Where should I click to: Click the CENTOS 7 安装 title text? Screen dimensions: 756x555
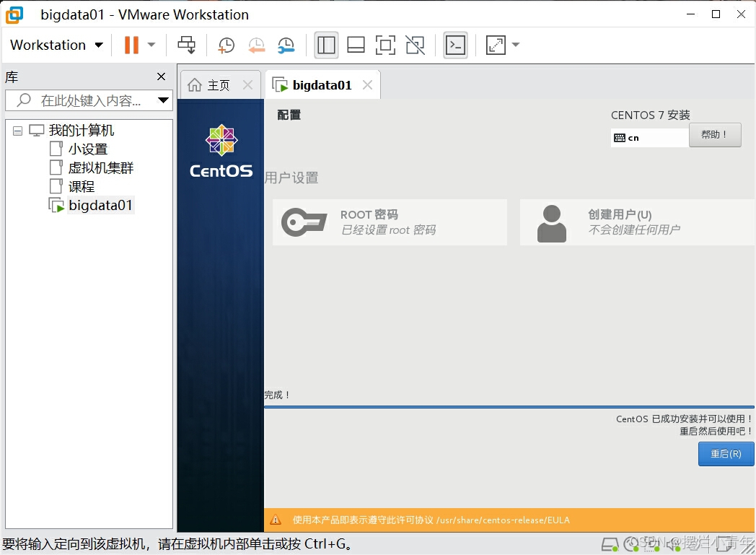tap(651, 115)
